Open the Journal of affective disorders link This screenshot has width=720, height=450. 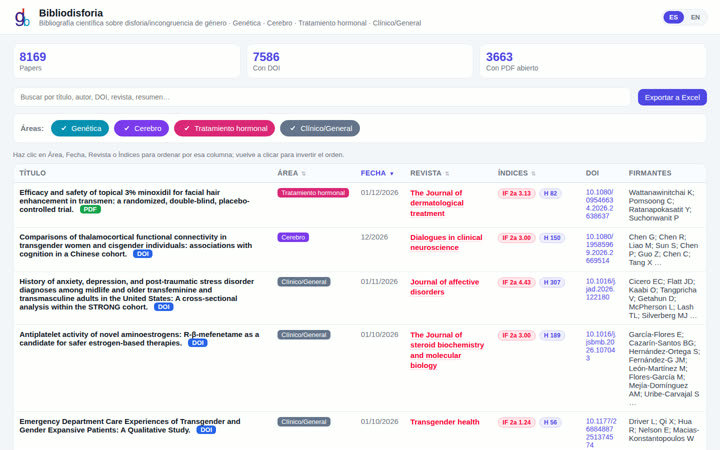tap(444, 287)
